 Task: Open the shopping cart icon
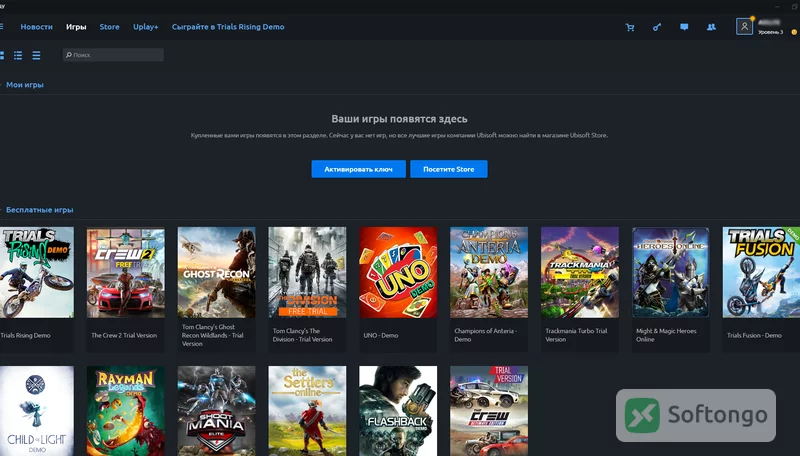[630, 27]
